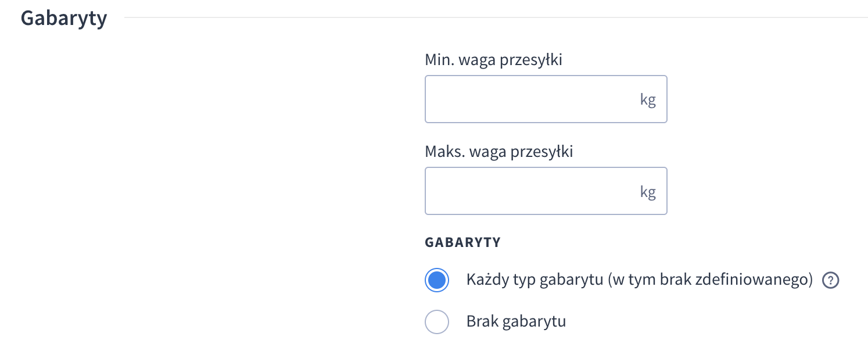Switch size type selection to 'Brak gabarytu'

[436, 321]
